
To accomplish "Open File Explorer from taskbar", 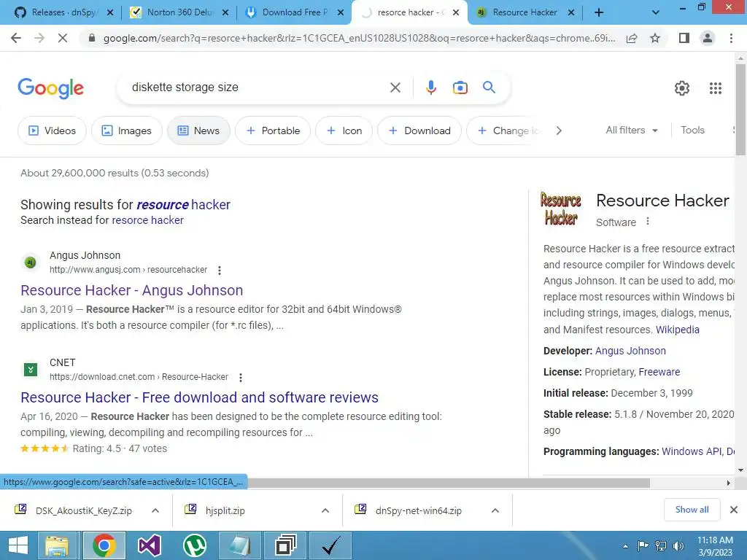I will pyautogui.click(x=57, y=545).
